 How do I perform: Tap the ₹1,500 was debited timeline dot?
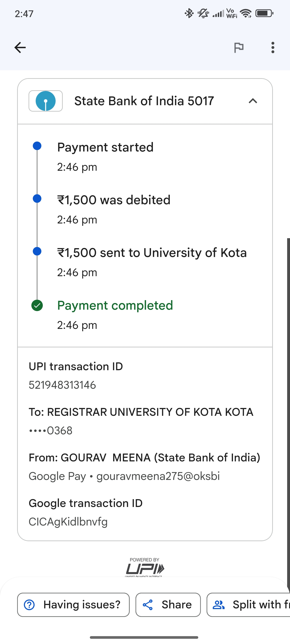point(37,199)
